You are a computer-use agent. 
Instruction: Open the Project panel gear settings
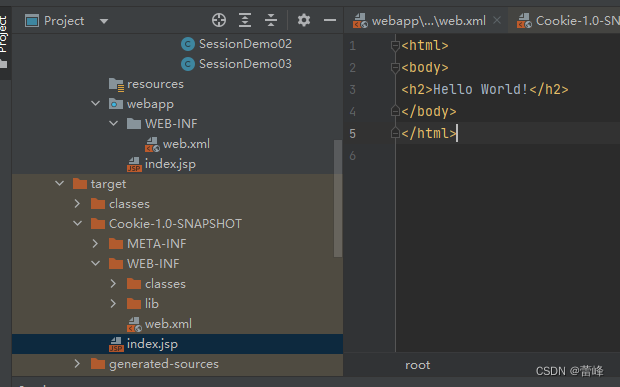[x=304, y=20]
